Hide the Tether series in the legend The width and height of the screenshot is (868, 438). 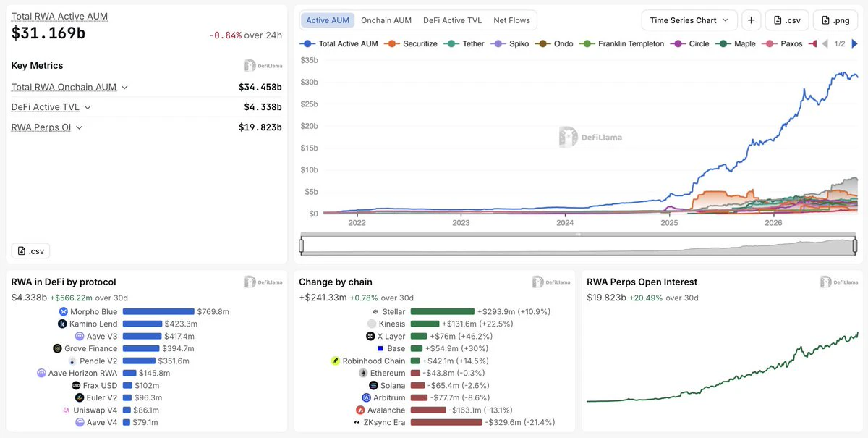click(x=464, y=44)
